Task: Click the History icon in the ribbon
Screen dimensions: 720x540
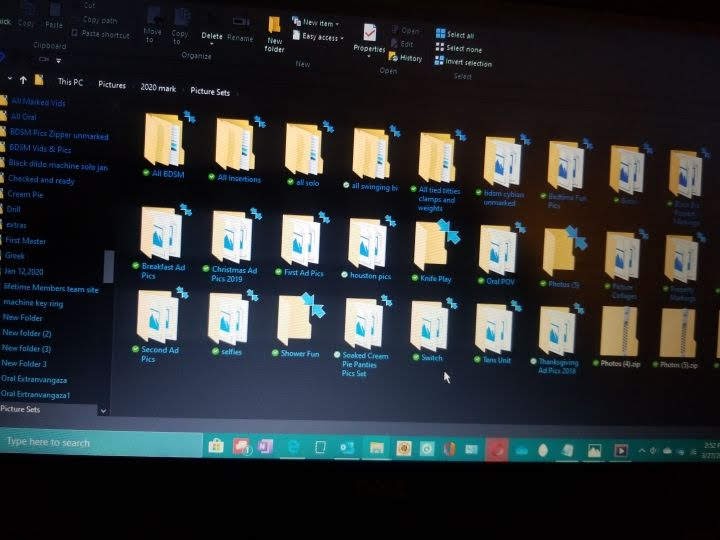Action: (x=405, y=58)
